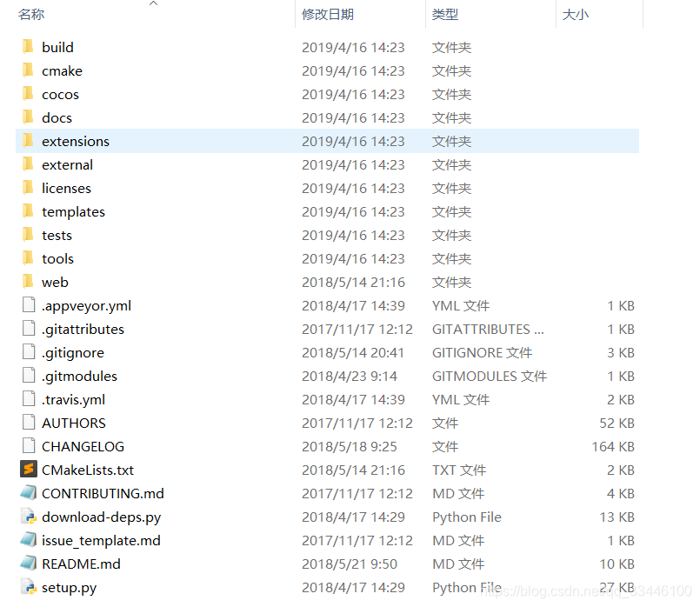Select the cocos folder name
The image size is (700, 607).
click(60, 94)
